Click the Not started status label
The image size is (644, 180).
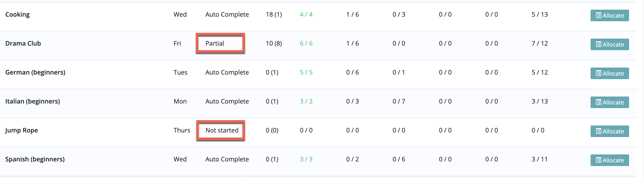click(x=222, y=130)
